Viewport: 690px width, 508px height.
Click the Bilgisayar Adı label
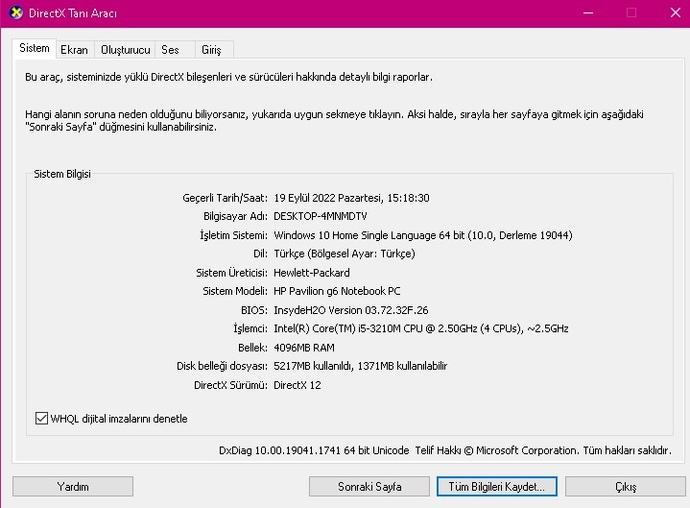pos(235,216)
